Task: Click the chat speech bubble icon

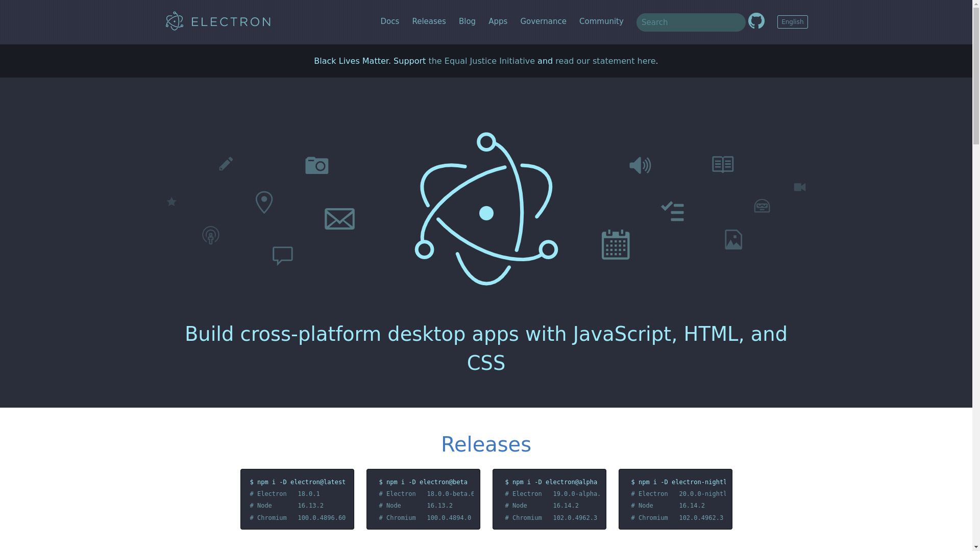Action: click(282, 256)
